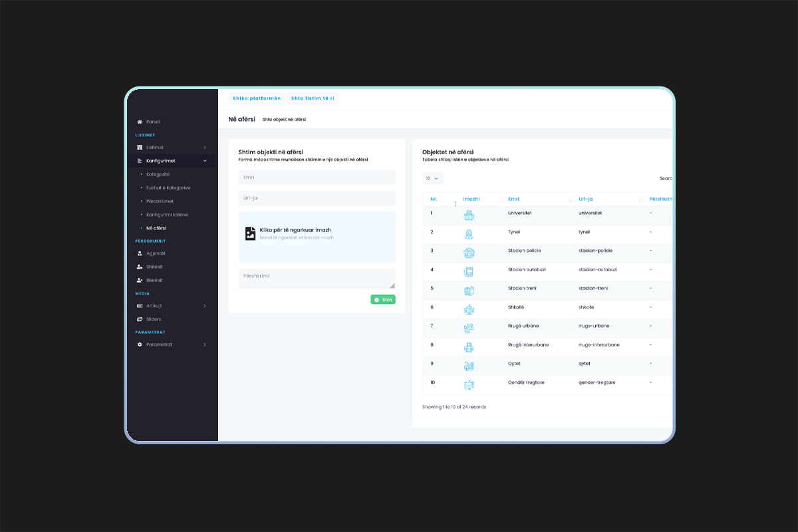Click the Stacion policie row icon
Image resolution: width=798 pixels, height=532 pixels.
pyautogui.click(x=469, y=252)
